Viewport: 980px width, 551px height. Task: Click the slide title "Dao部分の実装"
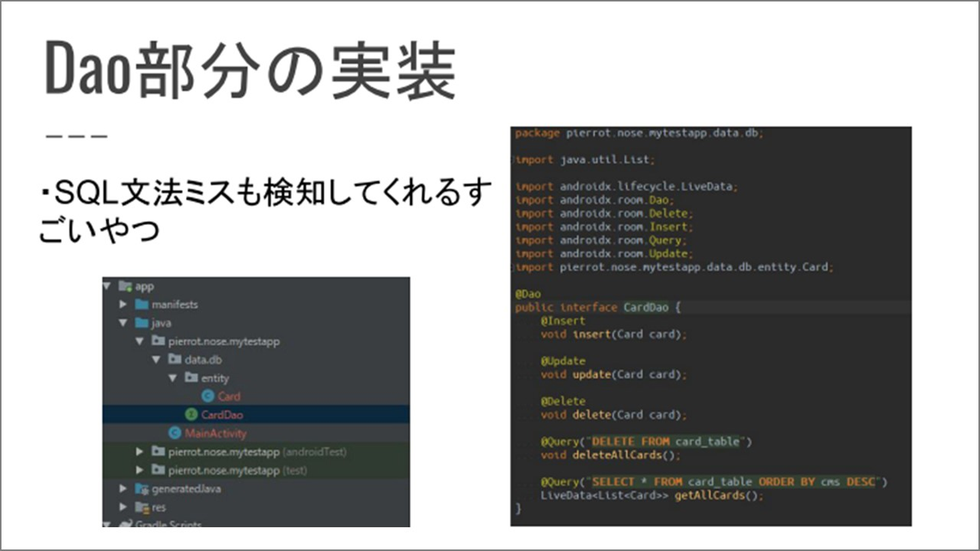point(250,69)
